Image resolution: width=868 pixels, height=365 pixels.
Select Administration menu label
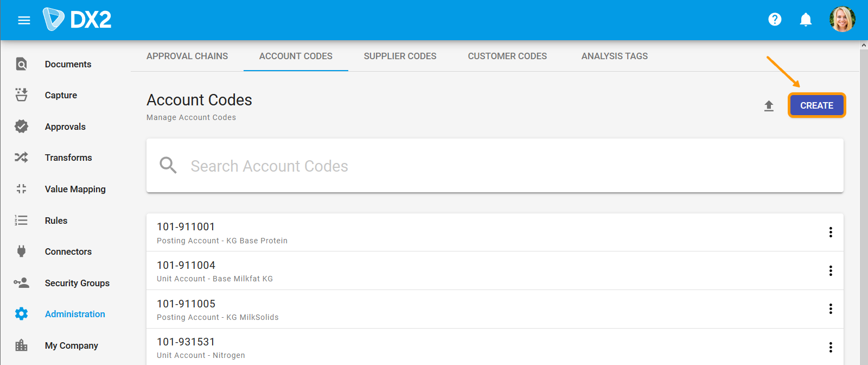(x=75, y=314)
